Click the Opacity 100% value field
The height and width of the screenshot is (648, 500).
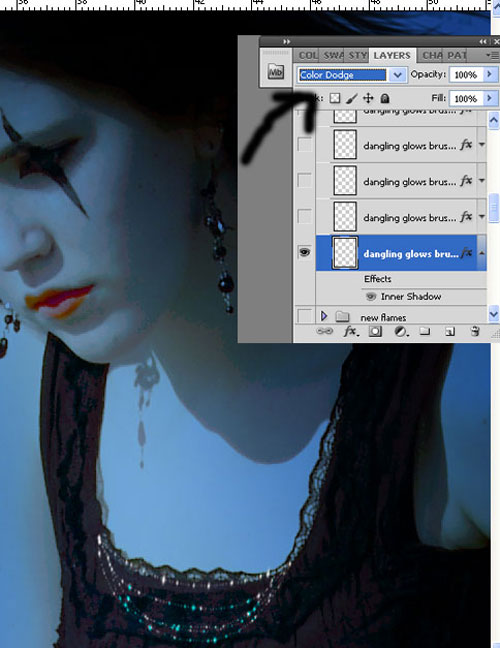466,75
